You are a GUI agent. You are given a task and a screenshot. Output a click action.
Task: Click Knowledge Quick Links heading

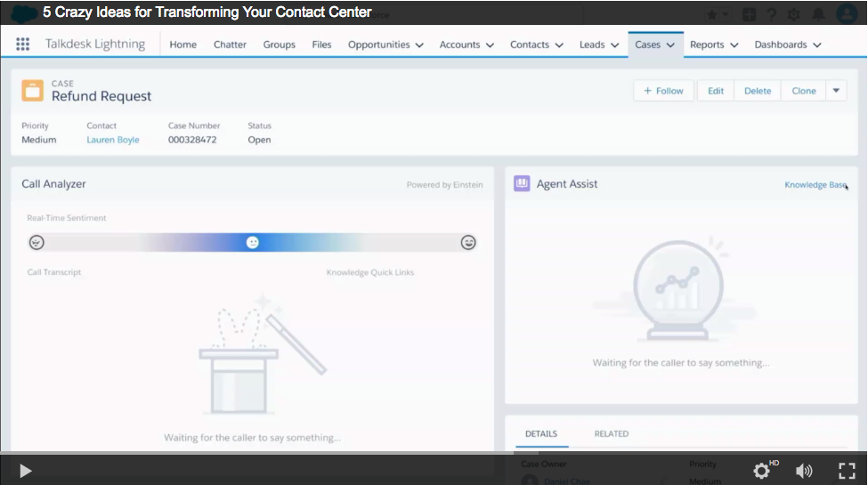coord(370,271)
